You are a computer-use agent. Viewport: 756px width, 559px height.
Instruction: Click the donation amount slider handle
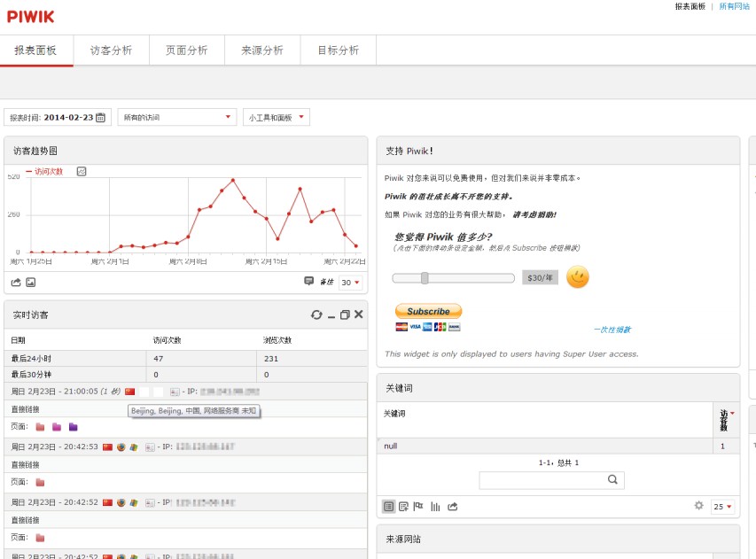click(425, 278)
